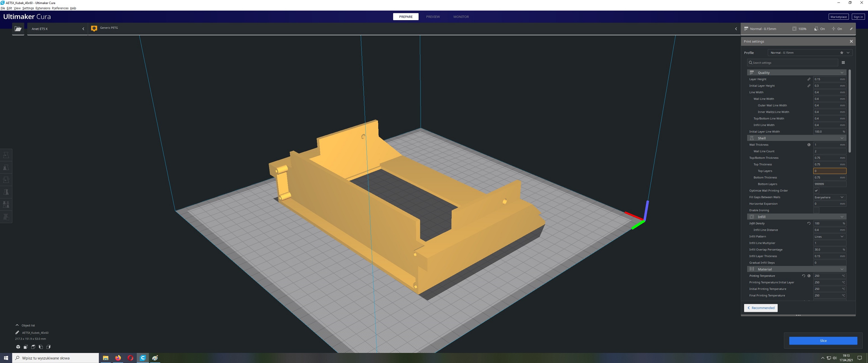Click the Wall Line Count field
868x363 pixels.
pos(830,151)
